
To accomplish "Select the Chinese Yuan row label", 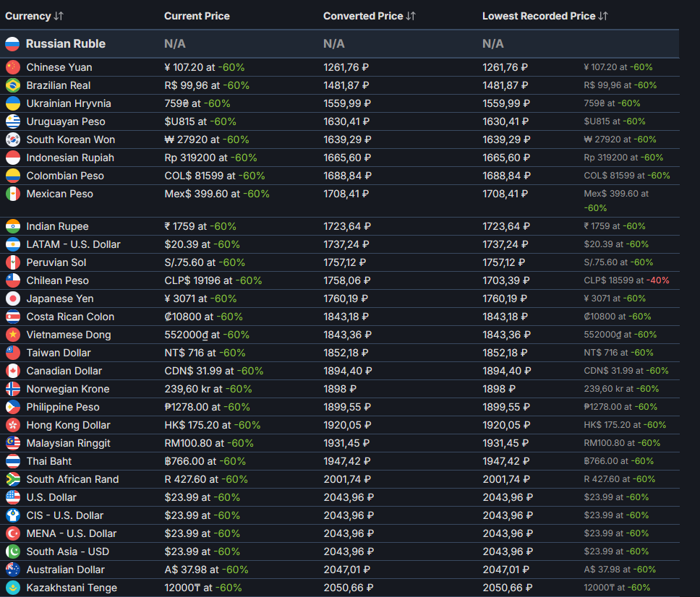I will click(x=59, y=67).
